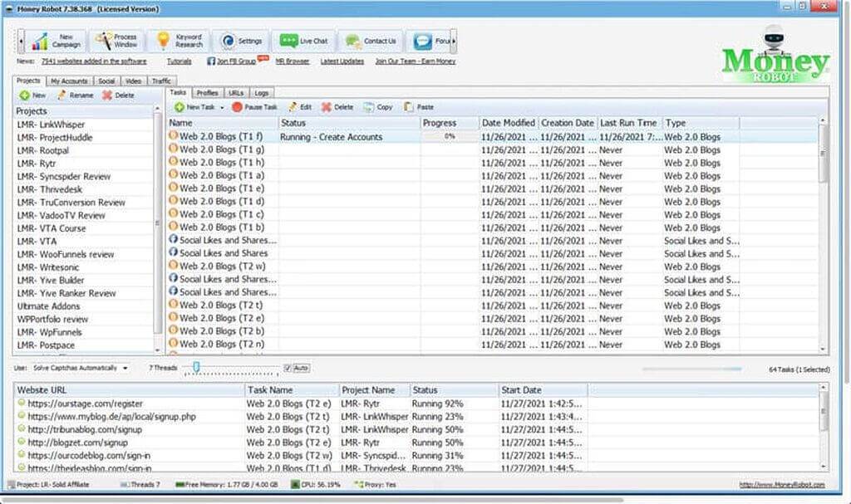Select the Ultimate Addons project

pos(84,306)
